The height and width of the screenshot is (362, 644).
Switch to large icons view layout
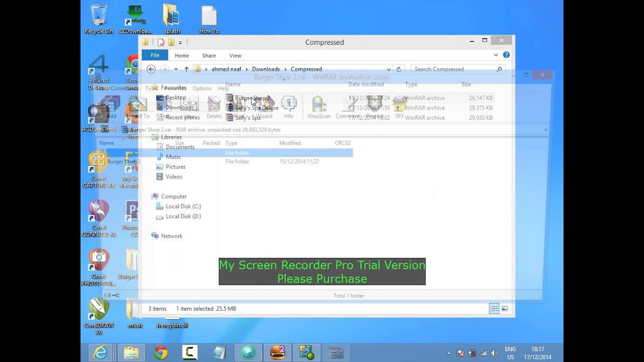[505, 309]
